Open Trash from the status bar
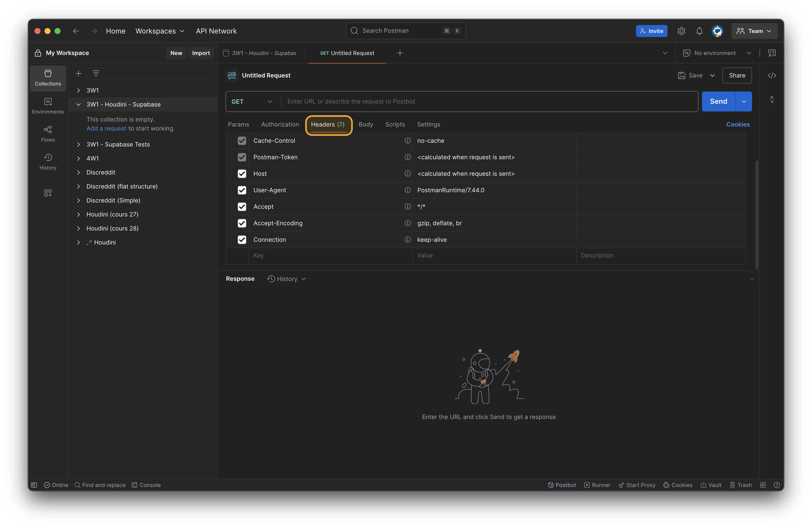The width and height of the screenshot is (812, 528). click(741, 485)
